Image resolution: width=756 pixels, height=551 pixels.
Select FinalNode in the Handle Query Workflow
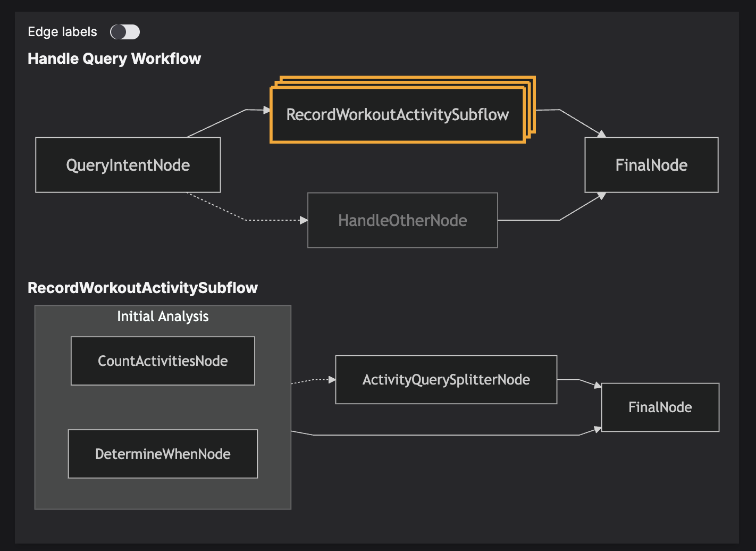651,165
